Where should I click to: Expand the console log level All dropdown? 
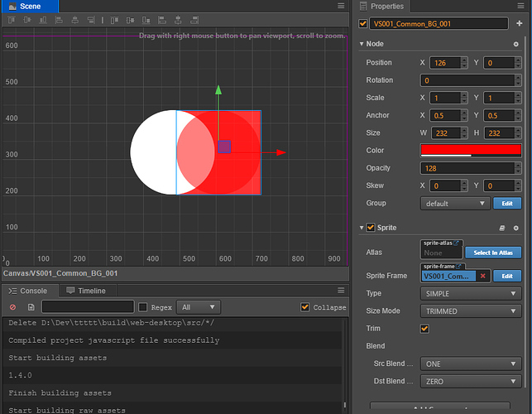199,307
